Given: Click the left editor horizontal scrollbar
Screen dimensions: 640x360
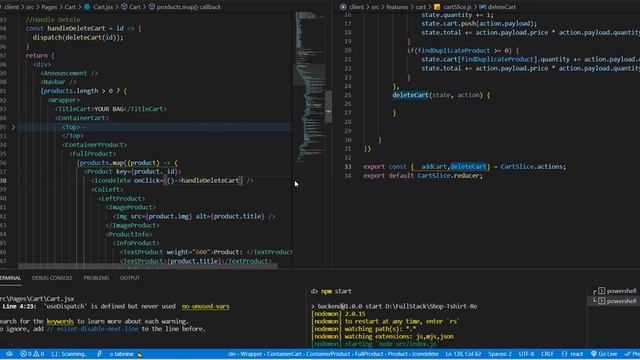Looking at the screenshot, I should 148,266.
